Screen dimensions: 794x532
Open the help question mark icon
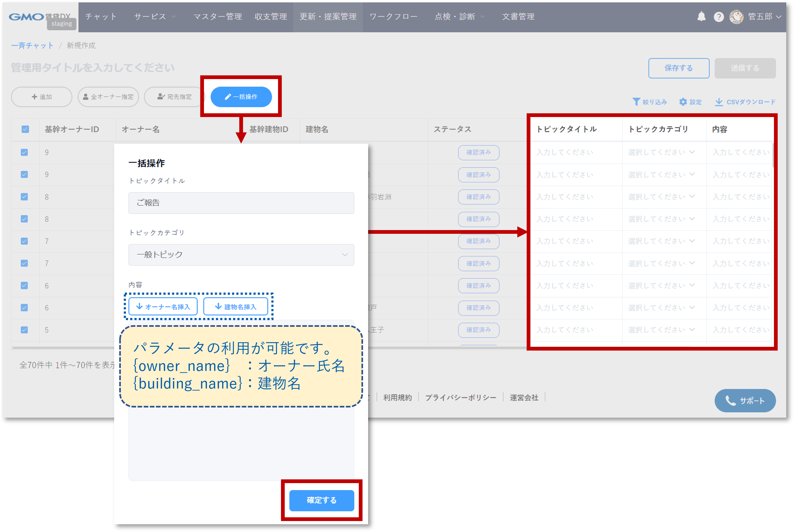(719, 17)
